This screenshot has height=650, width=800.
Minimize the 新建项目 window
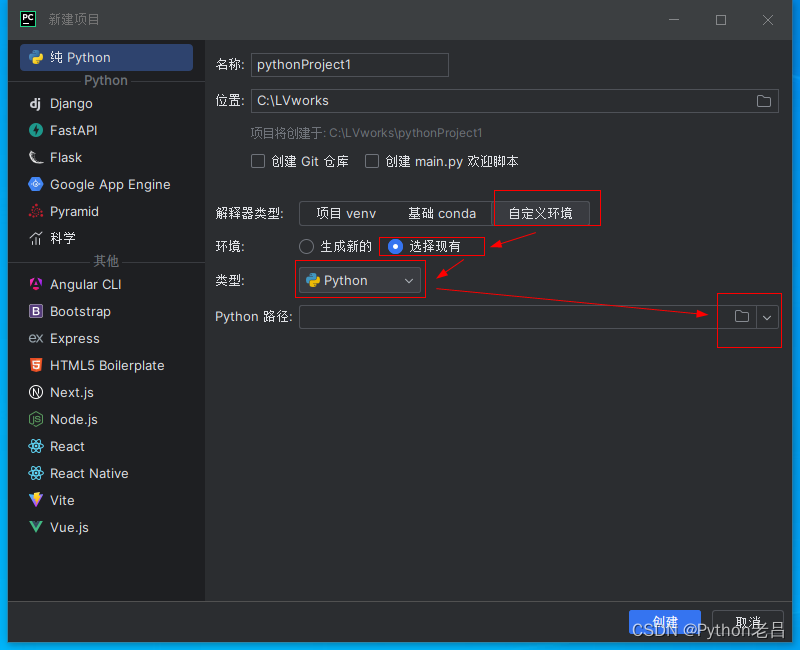click(673, 20)
